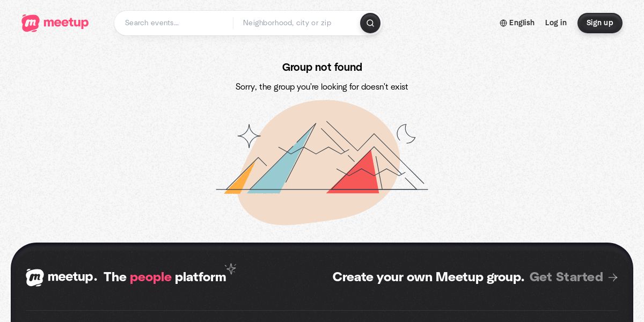
Task: Click the Sign up button
Action: 600,23
